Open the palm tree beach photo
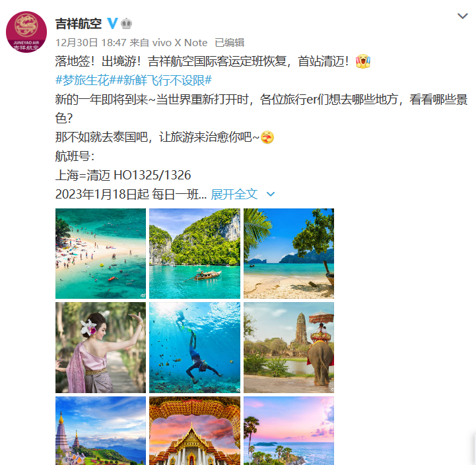The height and width of the screenshot is (465, 476). pos(289,253)
